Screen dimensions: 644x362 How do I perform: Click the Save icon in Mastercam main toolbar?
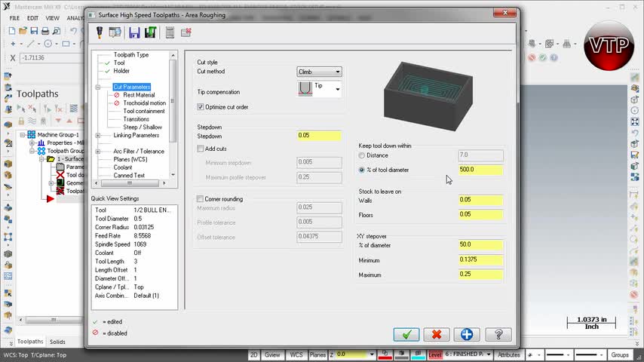coord(34,31)
